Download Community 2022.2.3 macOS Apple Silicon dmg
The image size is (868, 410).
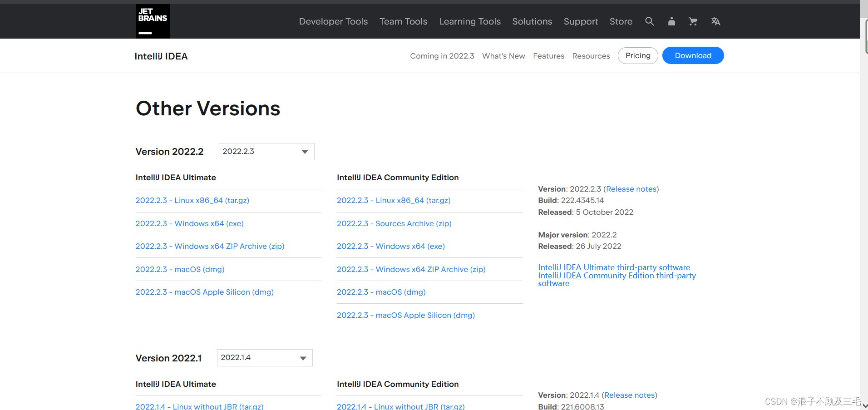(406, 315)
